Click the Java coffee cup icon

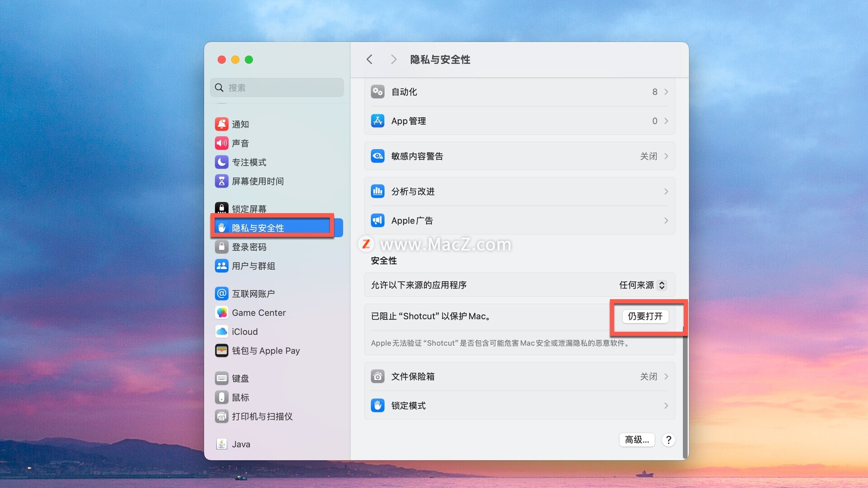[222, 444]
